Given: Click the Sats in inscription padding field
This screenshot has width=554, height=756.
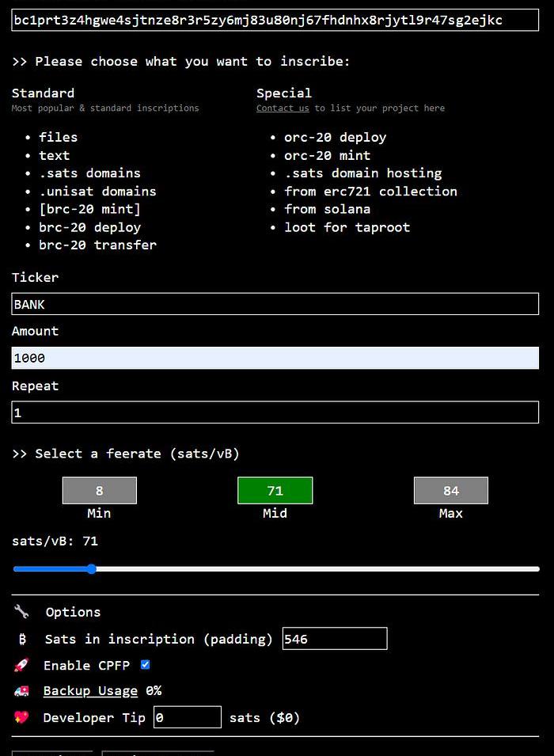Looking at the screenshot, I should 334,639.
